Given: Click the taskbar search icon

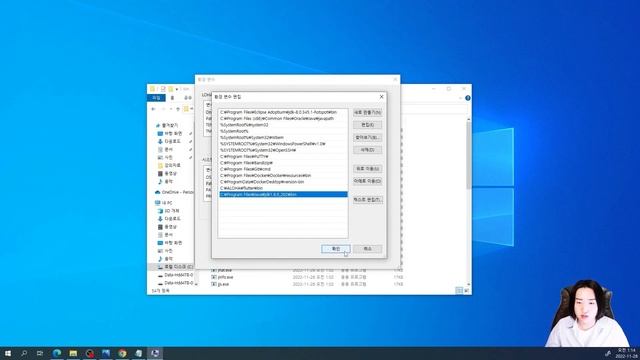Looking at the screenshot, I should (24, 353).
